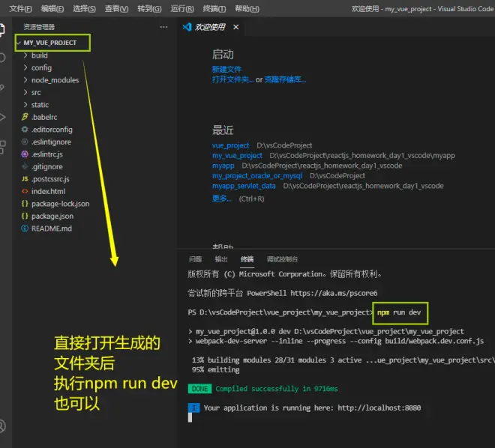
Task: Click the VS Code logo on welcome tab
Action: pyautogui.click(x=187, y=27)
